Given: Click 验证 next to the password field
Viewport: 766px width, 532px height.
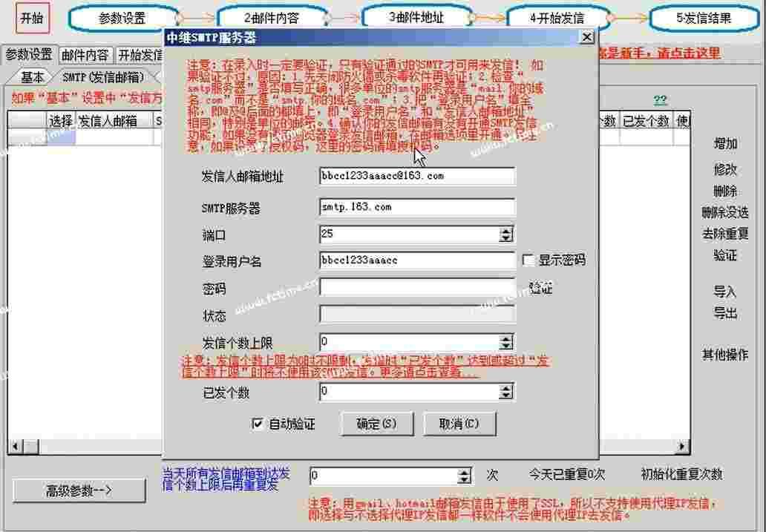Looking at the screenshot, I should click(x=541, y=289).
